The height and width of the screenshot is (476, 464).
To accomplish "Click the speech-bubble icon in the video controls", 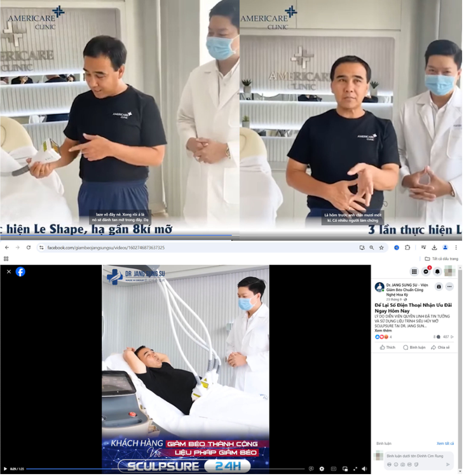I will point(312,470).
